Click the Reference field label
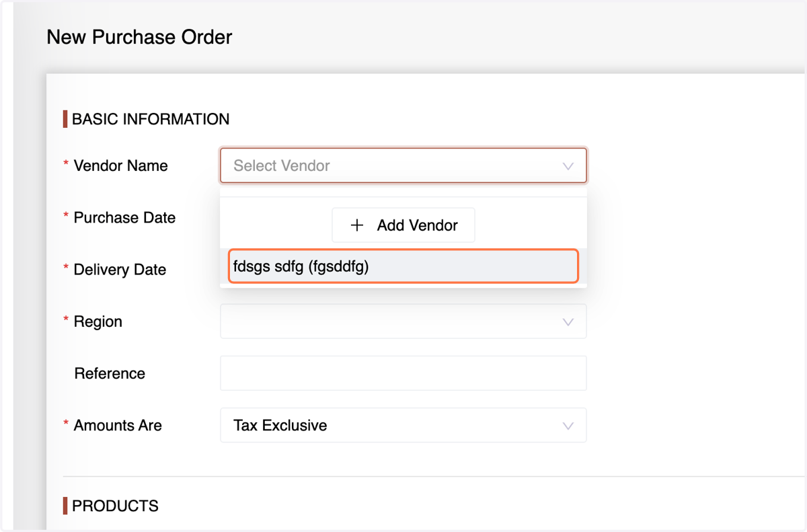The height and width of the screenshot is (532, 807). pyautogui.click(x=110, y=373)
